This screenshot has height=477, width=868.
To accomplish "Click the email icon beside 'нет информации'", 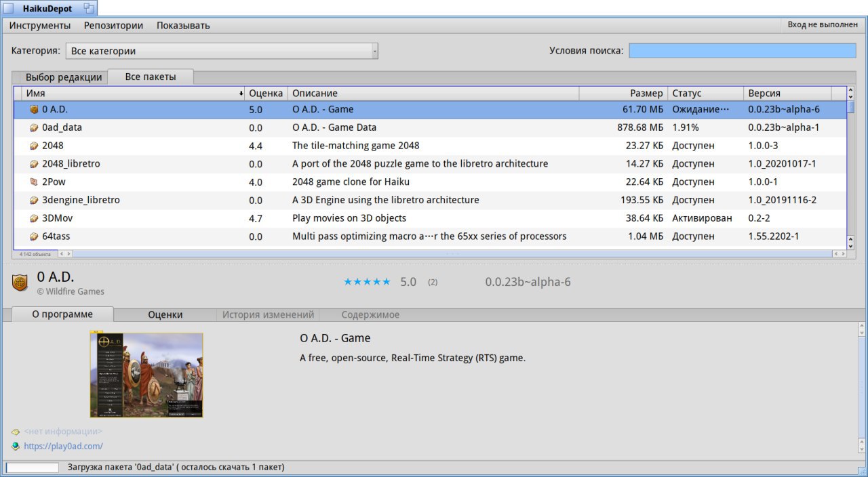I will [16, 432].
